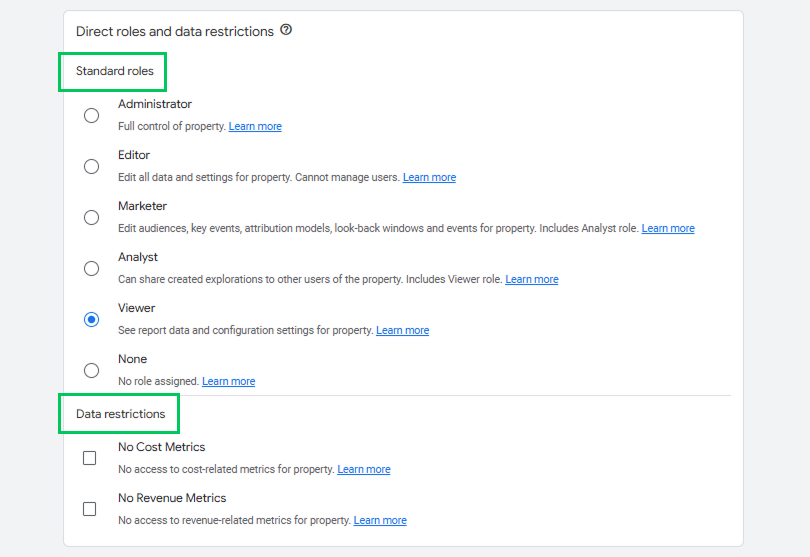Select the Administrator role radio button
Screen dimensions: 810x557
coord(91,115)
